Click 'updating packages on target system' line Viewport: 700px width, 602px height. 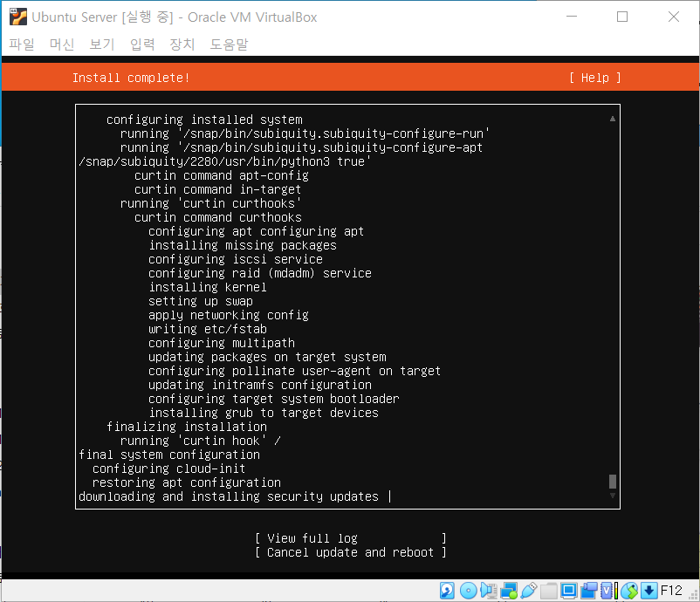point(267,357)
